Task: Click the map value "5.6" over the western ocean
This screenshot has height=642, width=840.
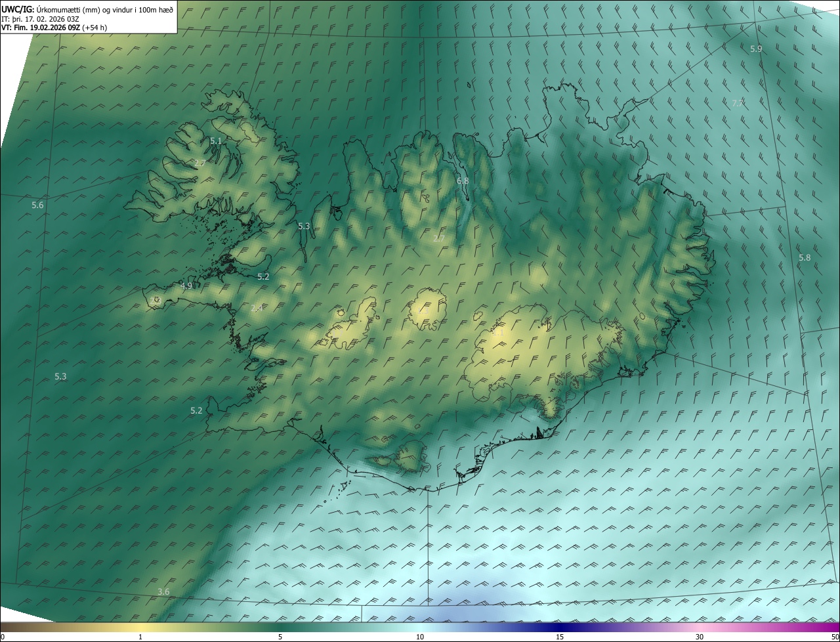Action: click(x=37, y=205)
